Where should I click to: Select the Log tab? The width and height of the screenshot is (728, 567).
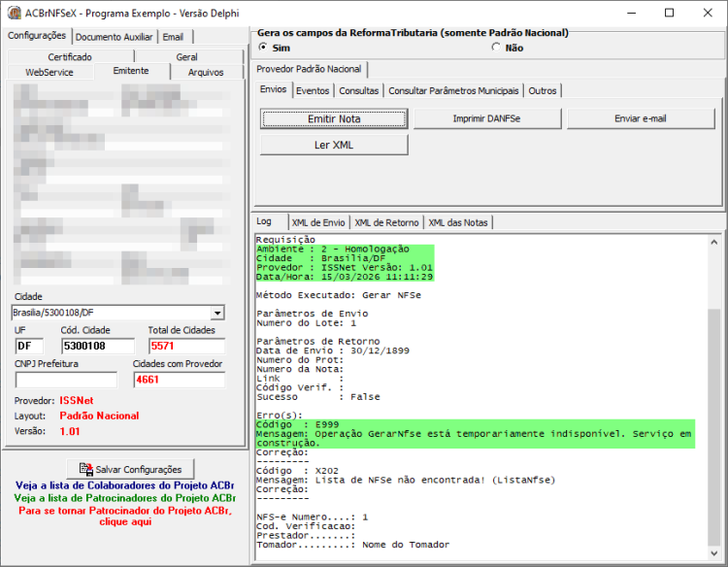264,221
